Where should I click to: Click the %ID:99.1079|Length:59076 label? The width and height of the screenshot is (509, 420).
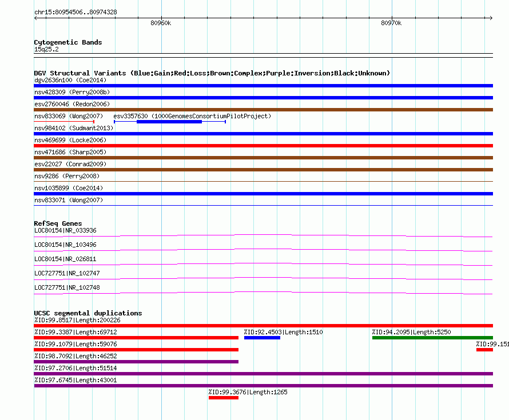coord(75,344)
